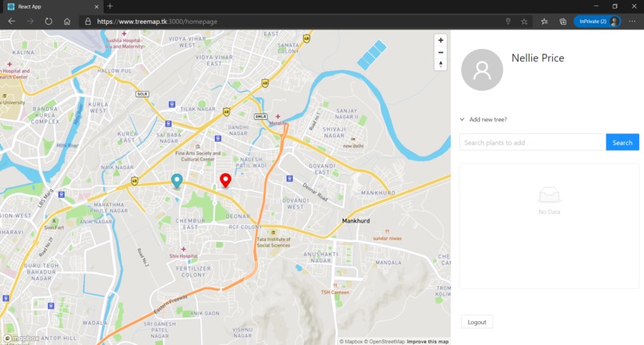
Task: Open a new browser tab
Action: 110,6
